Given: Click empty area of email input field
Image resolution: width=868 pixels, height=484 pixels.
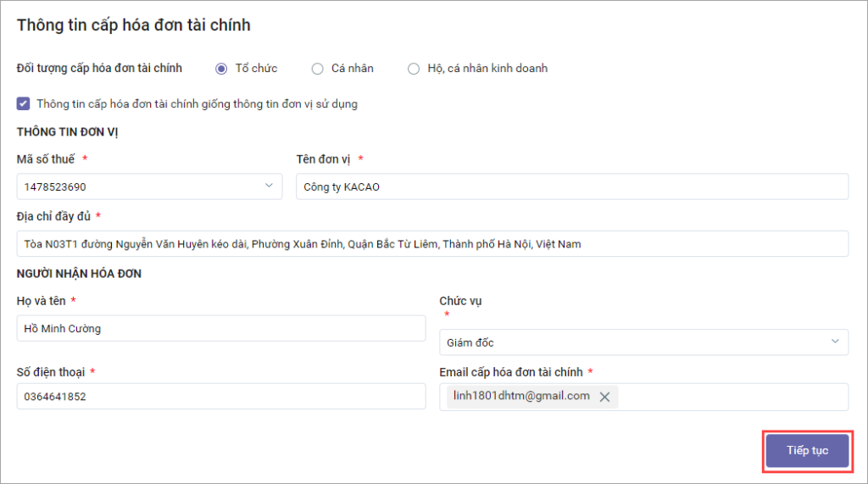Looking at the screenshot, I should click(x=731, y=397).
